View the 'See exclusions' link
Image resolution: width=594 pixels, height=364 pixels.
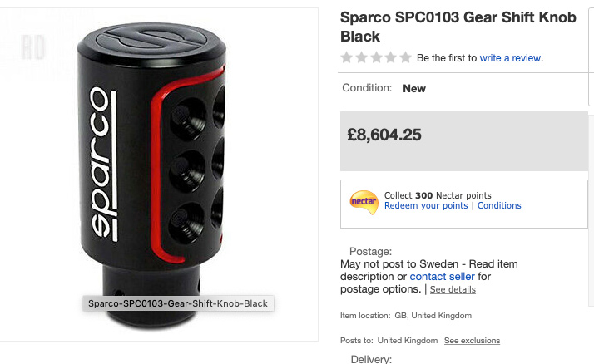pyautogui.click(x=472, y=341)
